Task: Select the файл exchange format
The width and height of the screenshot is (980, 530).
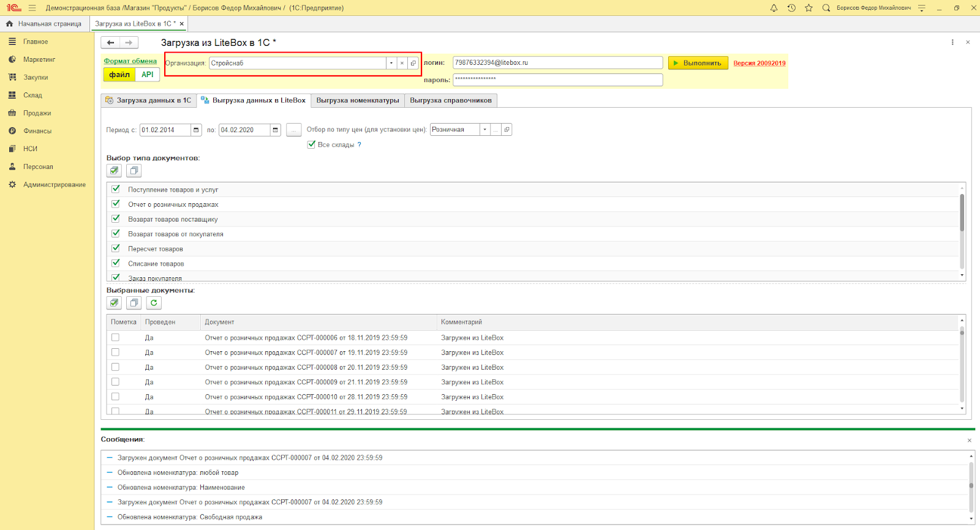Action: tap(119, 75)
